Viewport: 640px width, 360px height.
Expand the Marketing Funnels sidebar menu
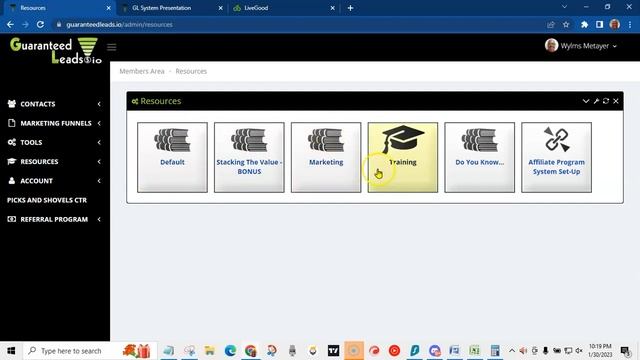point(55,123)
